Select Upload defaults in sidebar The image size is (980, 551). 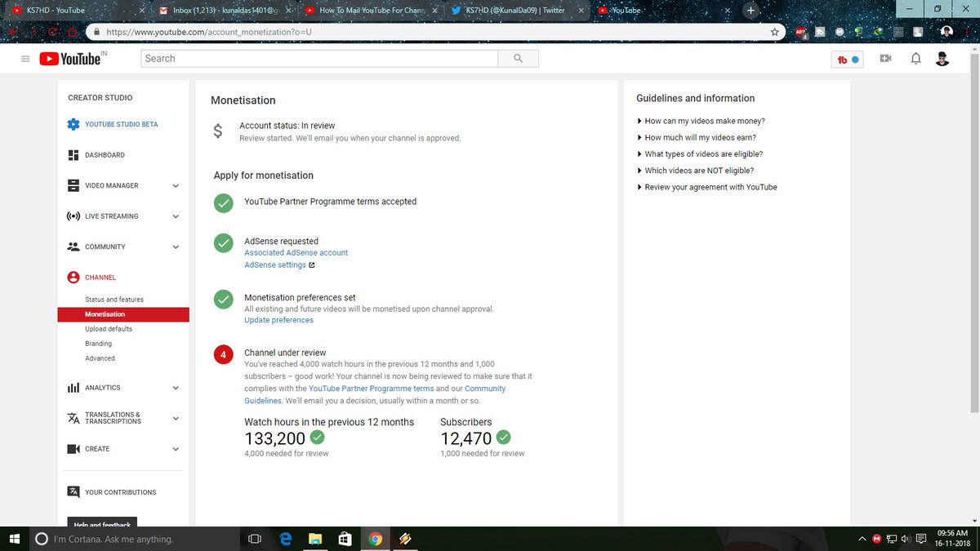tap(109, 329)
